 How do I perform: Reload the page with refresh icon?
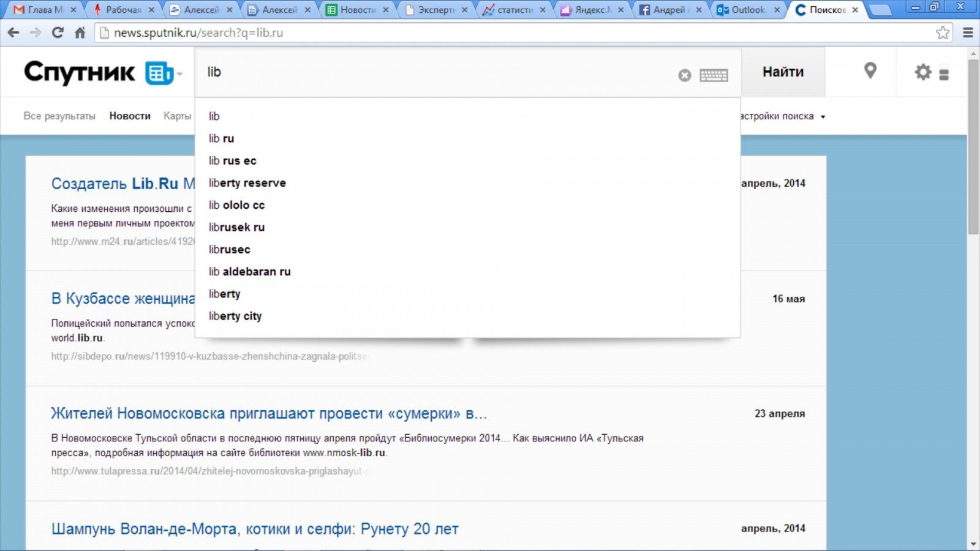click(58, 33)
